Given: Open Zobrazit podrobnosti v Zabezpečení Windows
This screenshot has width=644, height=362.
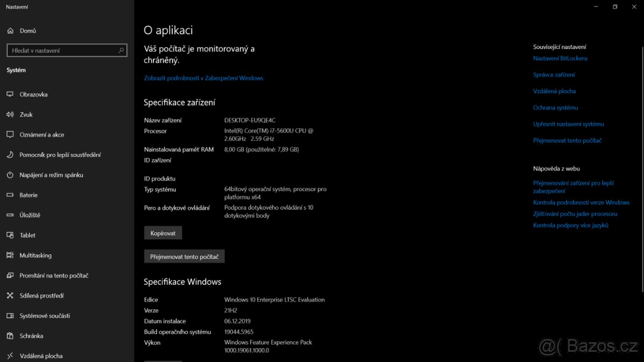Looking at the screenshot, I should [x=203, y=78].
